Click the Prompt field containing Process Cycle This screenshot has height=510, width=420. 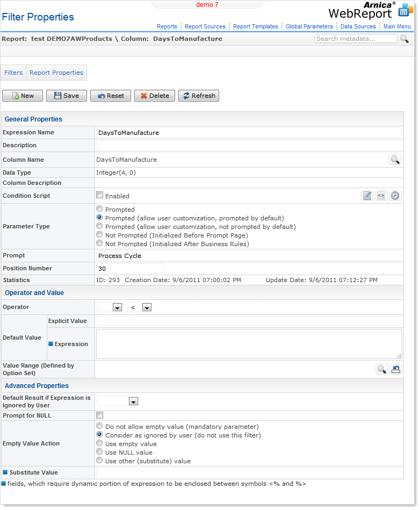coord(249,256)
